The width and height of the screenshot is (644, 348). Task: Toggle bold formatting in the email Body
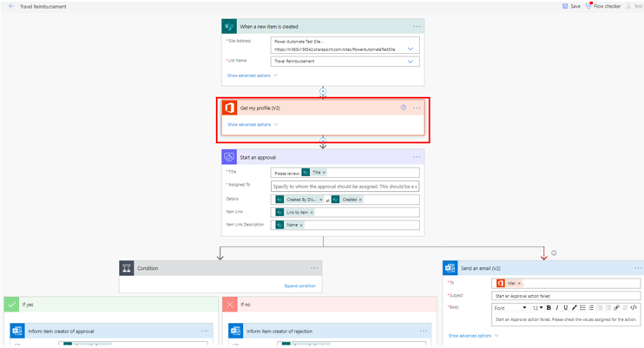pos(549,308)
